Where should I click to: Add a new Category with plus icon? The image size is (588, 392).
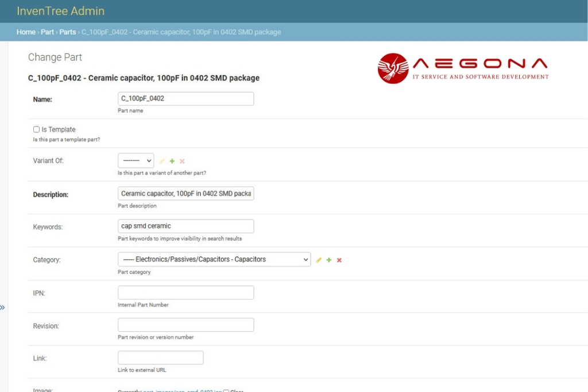coord(329,260)
